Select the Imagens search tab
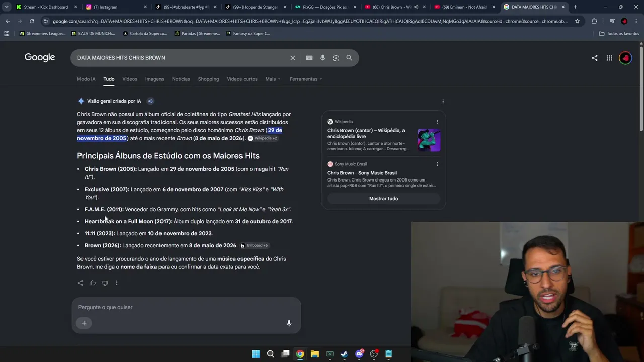Viewport: 644px width, 362px height. [x=154, y=79]
